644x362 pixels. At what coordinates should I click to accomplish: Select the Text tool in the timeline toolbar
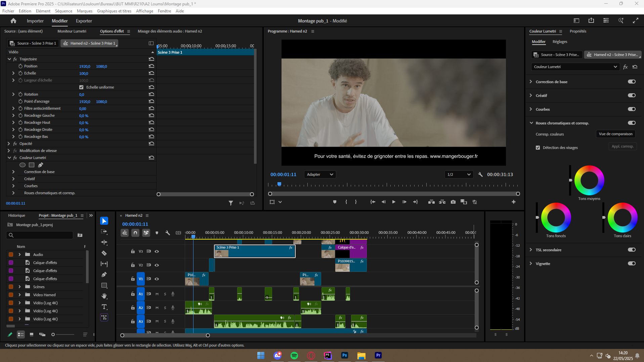click(x=104, y=307)
